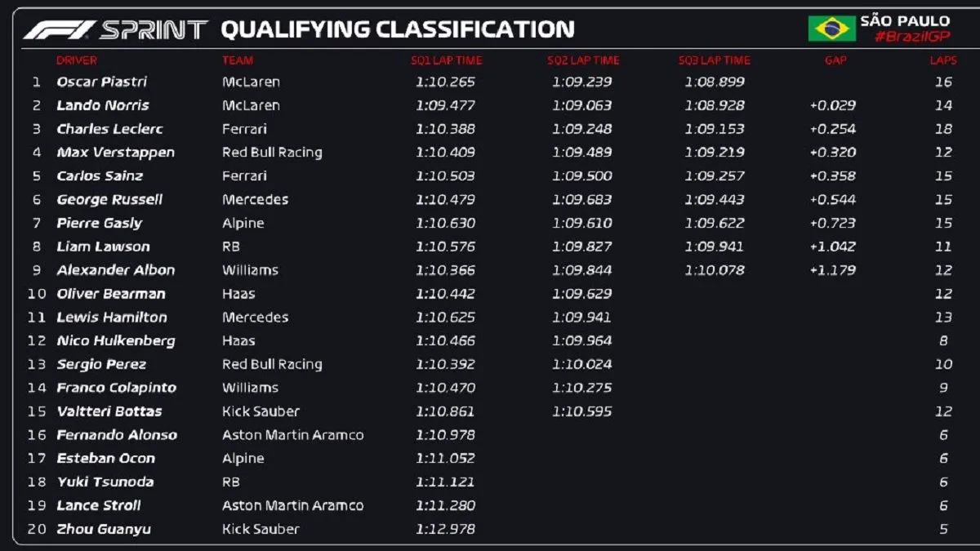Select Zhou Guanyu's SQ1 time 1:12.978
This screenshot has height=551, width=980.
point(445,529)
